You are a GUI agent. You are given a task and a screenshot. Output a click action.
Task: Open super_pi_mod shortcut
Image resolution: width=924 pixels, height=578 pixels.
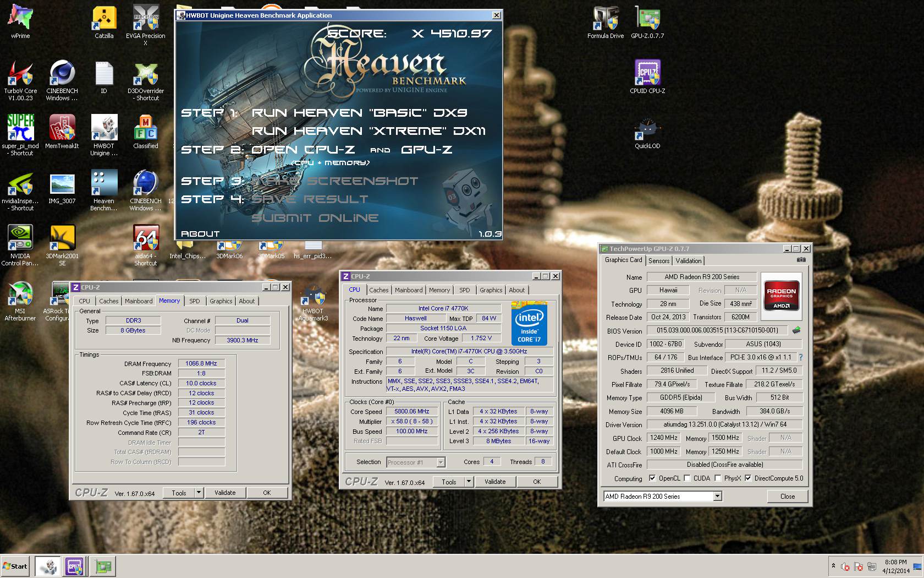coord(20,135)
